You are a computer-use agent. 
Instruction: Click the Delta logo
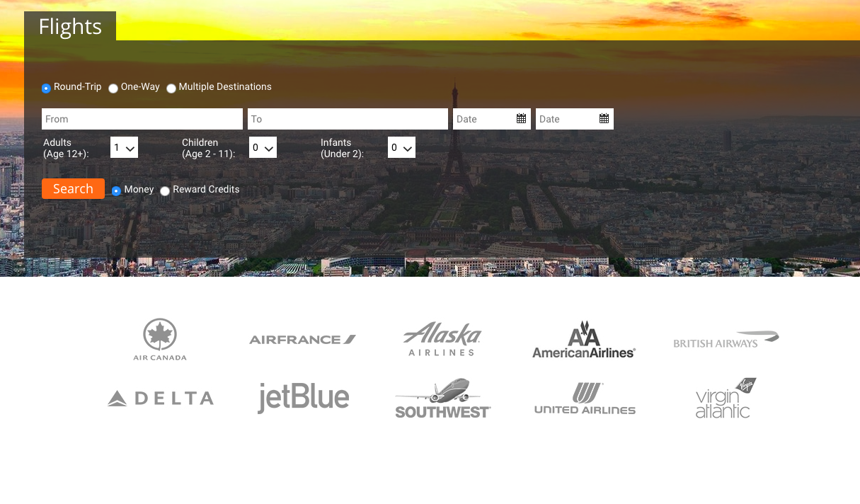(161, 399)
